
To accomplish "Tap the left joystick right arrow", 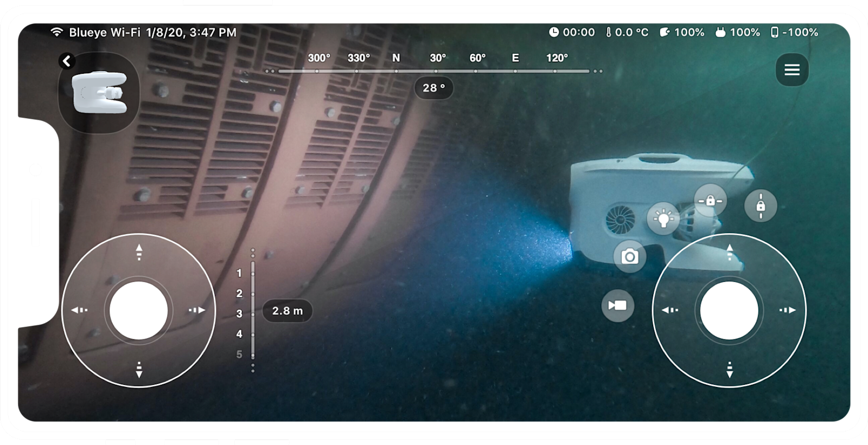I will (x=197, y=310).
